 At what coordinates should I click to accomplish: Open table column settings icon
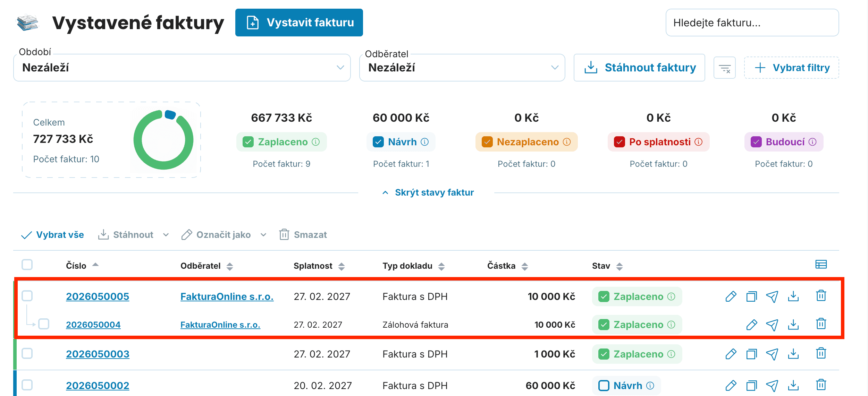(821, 265)
